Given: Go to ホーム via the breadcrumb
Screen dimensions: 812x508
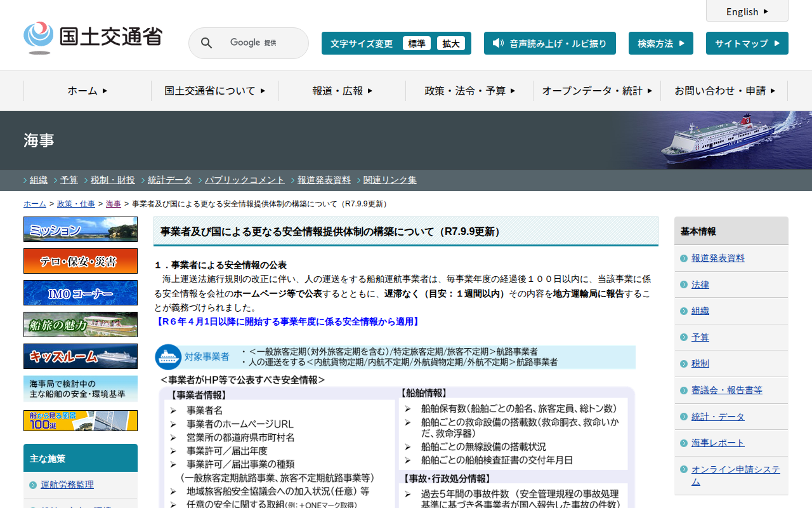Looking at the screenshot, I should tap(35, 204).
